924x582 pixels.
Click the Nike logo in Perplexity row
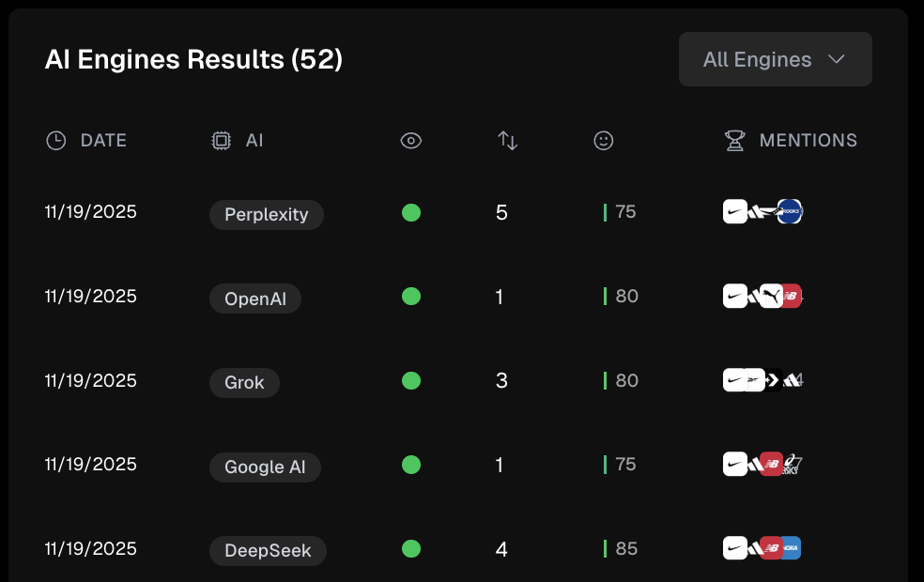[734, 212]
